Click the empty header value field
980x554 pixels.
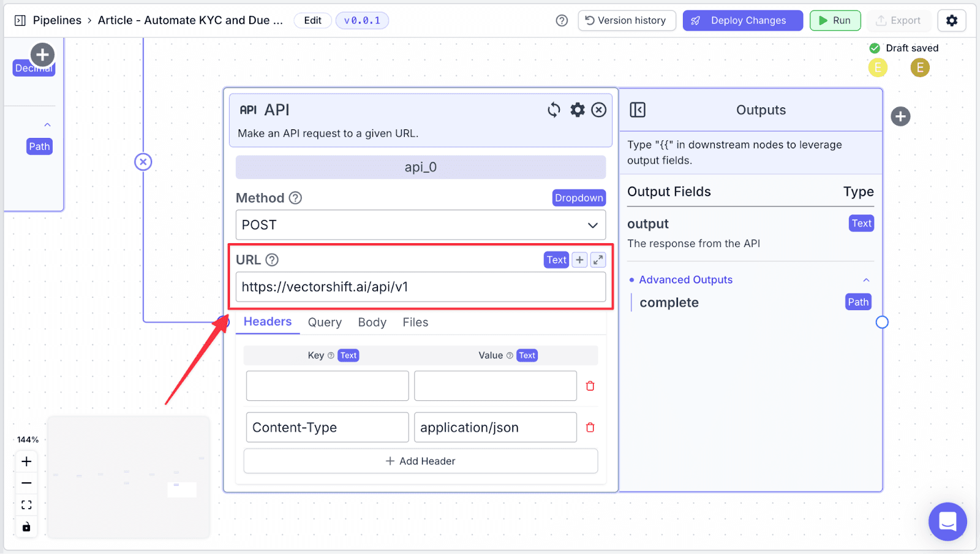pos(496,386)
